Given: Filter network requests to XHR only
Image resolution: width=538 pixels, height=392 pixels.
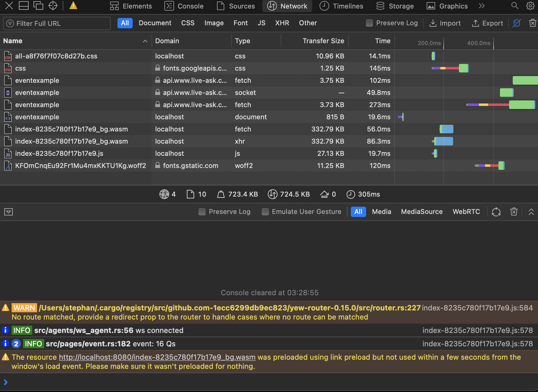Looking at the screenshot, I should [282, 23].
